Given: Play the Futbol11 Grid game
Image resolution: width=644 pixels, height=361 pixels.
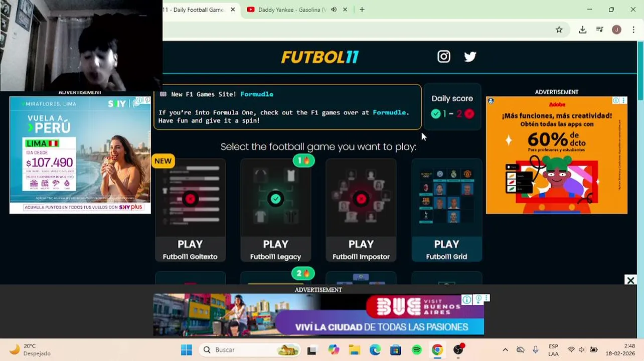Looking at the screenshot, I should click(x=446, y=210).
